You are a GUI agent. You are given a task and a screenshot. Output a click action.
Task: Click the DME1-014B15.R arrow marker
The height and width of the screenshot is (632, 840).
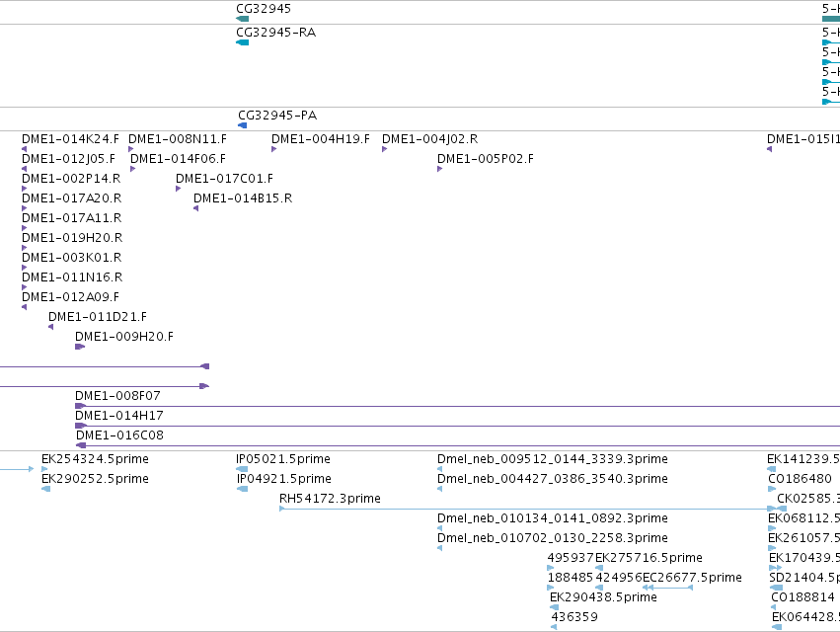point(196,208)
